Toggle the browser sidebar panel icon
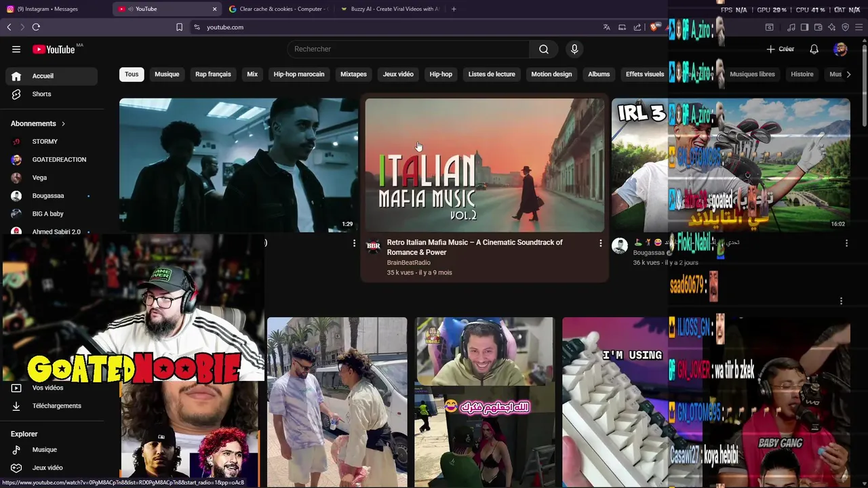The image size is (868, 488). click(804, 27)
